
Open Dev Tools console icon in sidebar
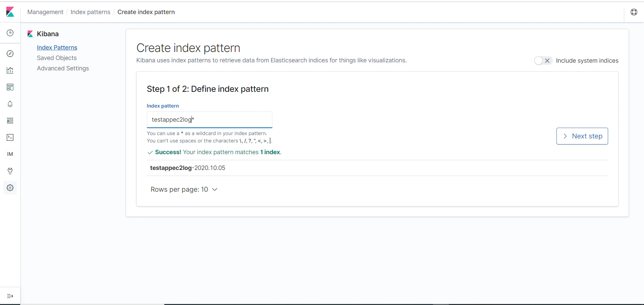[x=10, y=137]
